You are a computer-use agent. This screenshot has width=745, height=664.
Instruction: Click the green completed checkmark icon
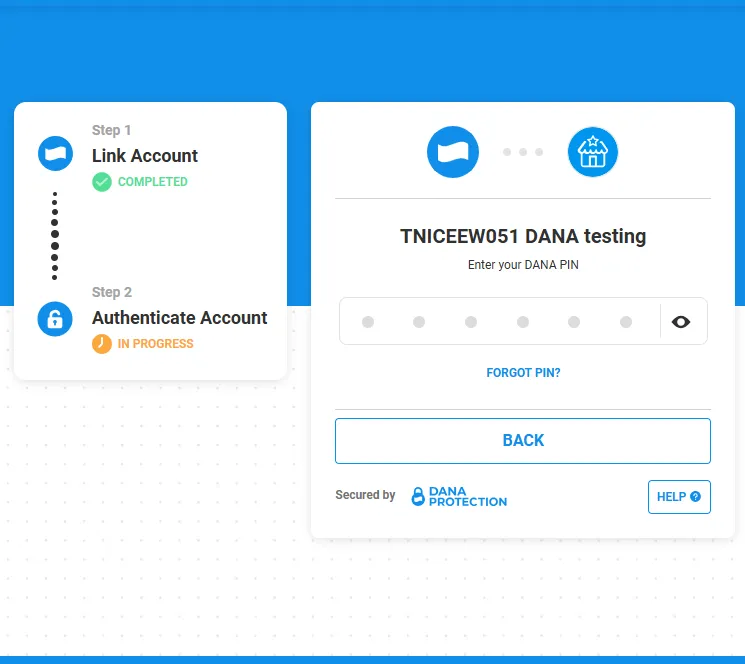tap(102, 182)
